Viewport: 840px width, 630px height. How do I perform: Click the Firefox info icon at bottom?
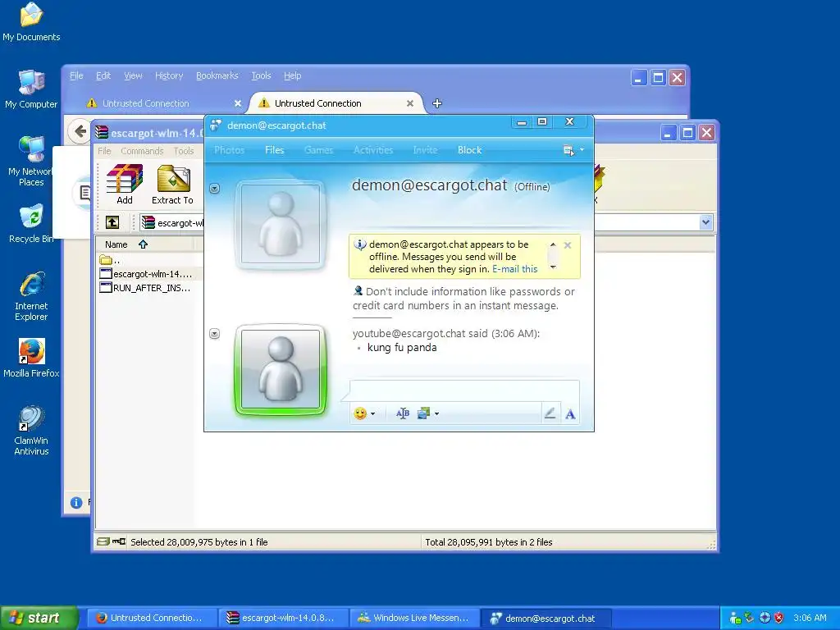tap(76, 502)
